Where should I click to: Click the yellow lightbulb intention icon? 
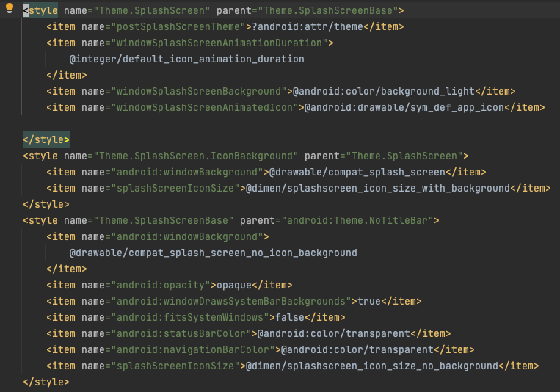point(10,10)
